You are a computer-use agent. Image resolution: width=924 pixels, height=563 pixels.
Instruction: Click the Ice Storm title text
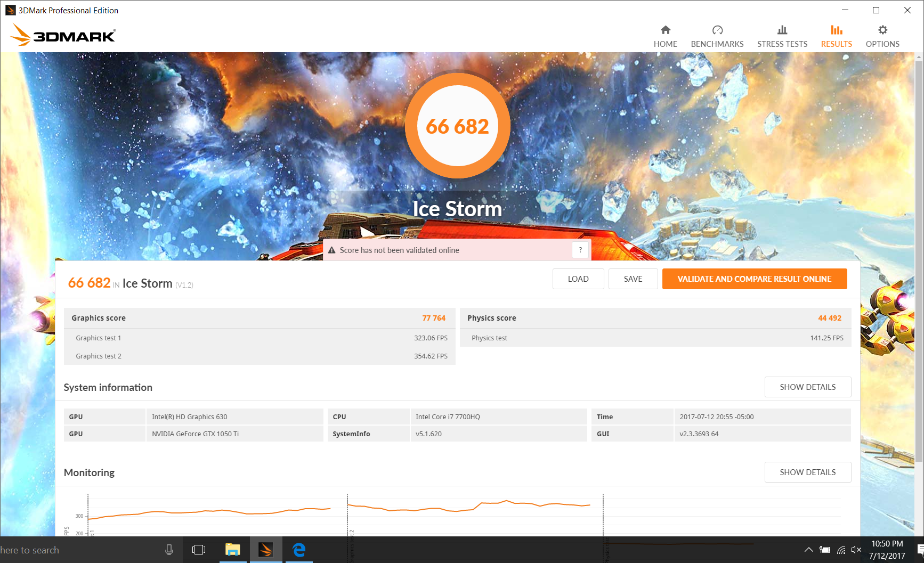457,209
